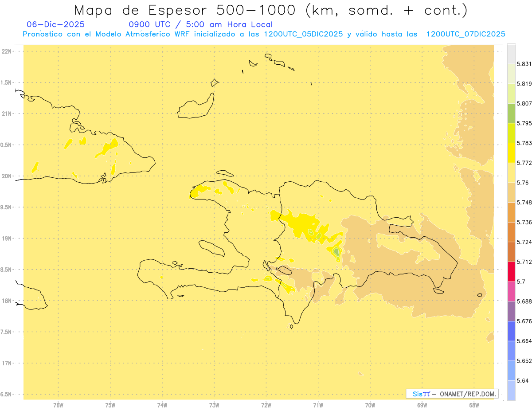Click the colorbar value 5.64
This screenshot has height=411, width=532.
pyautogui.click(x=523, y=381)
